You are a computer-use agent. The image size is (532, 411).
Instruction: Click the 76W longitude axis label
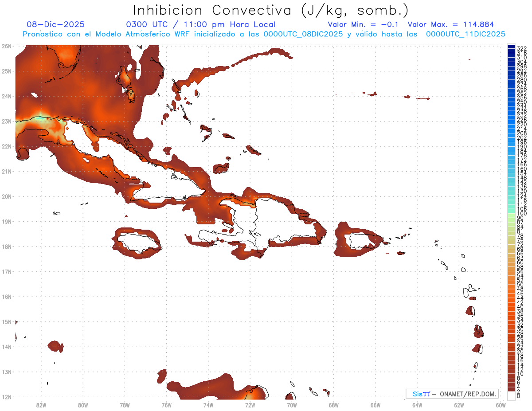point(166,405)
